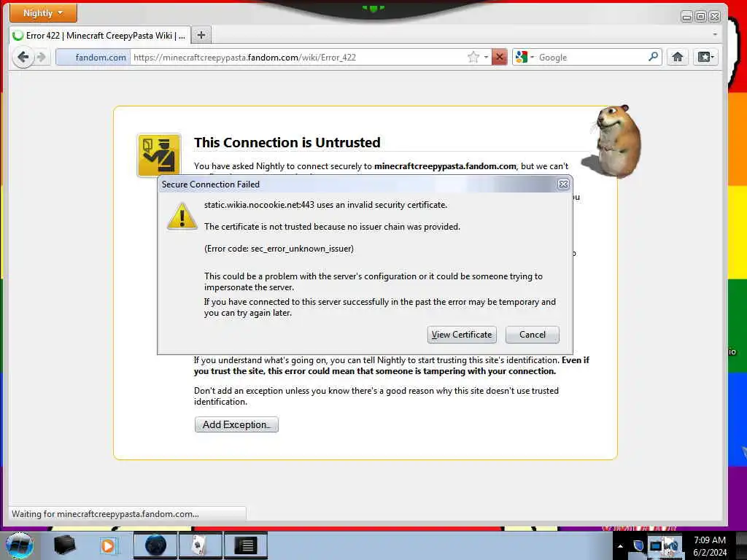Click the volume speaker tray icon
This screenshot has width=747, height=560.
[673, 545]
